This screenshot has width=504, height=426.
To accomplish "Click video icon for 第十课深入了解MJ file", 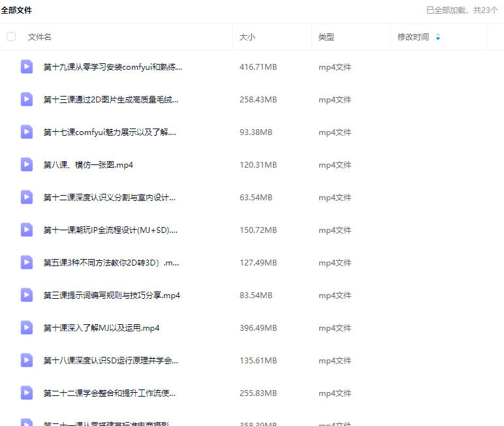I will pyautogui.click(x=27, y=327).
